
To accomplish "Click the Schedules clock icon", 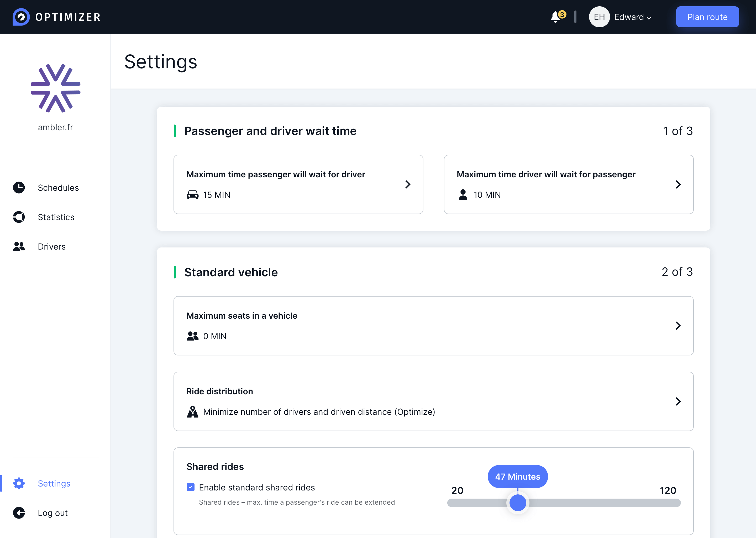I will click(x=19, y=188).
